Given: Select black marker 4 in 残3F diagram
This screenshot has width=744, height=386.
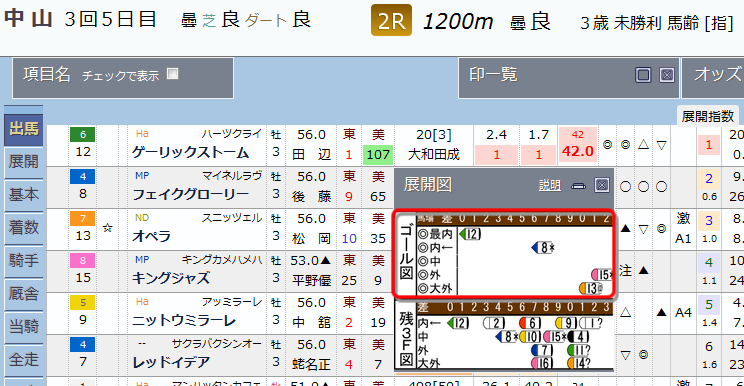Looking at the screenshot, I should (578, 337).
